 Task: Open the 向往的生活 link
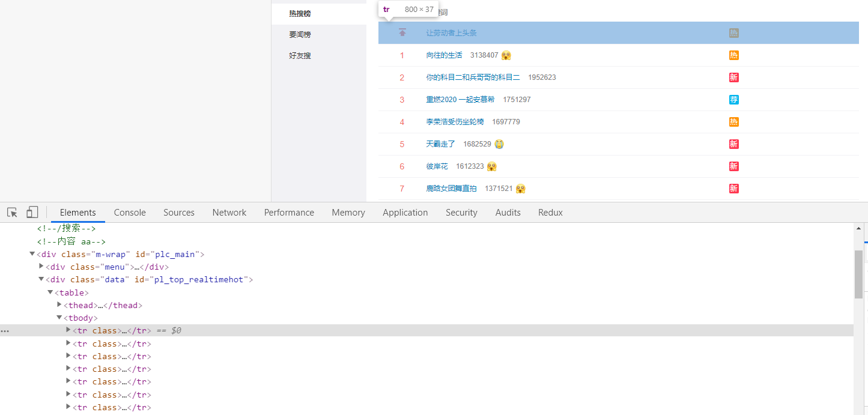click(445, 55)
